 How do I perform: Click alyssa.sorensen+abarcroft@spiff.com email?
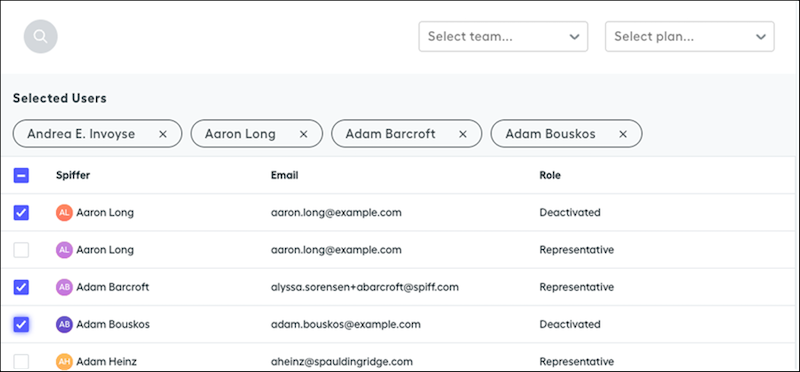(x=365, y=287)
